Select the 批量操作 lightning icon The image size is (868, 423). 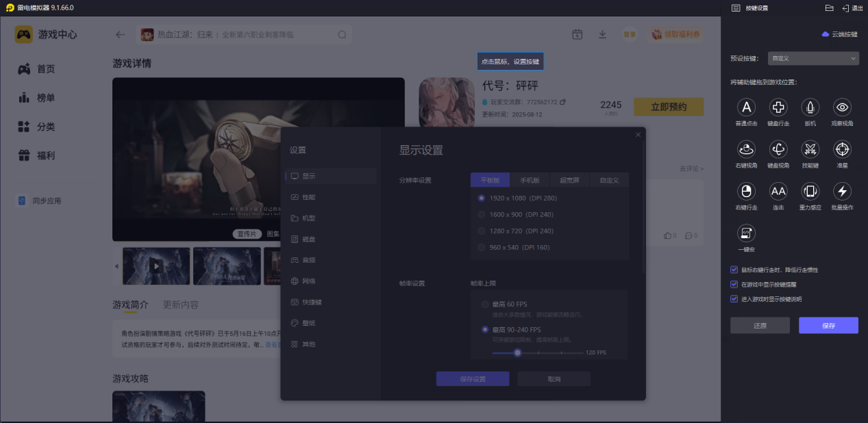[841, 192]
